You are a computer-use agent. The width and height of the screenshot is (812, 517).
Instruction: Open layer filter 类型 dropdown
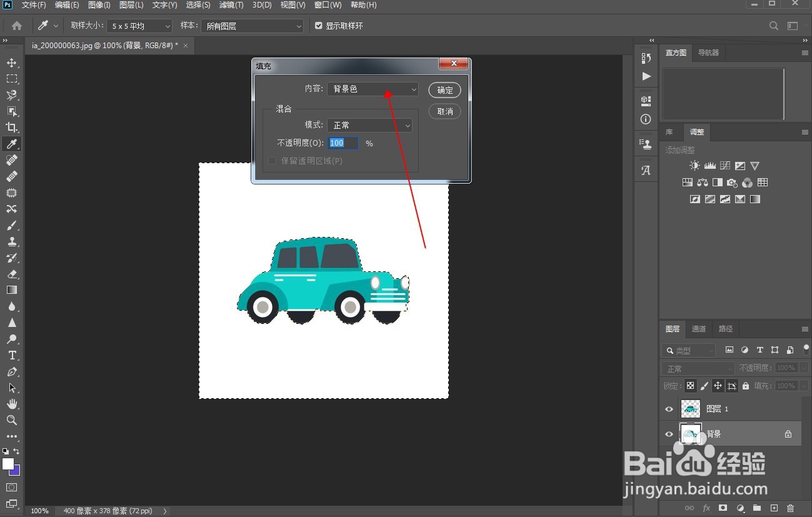(x=689, y=351)
